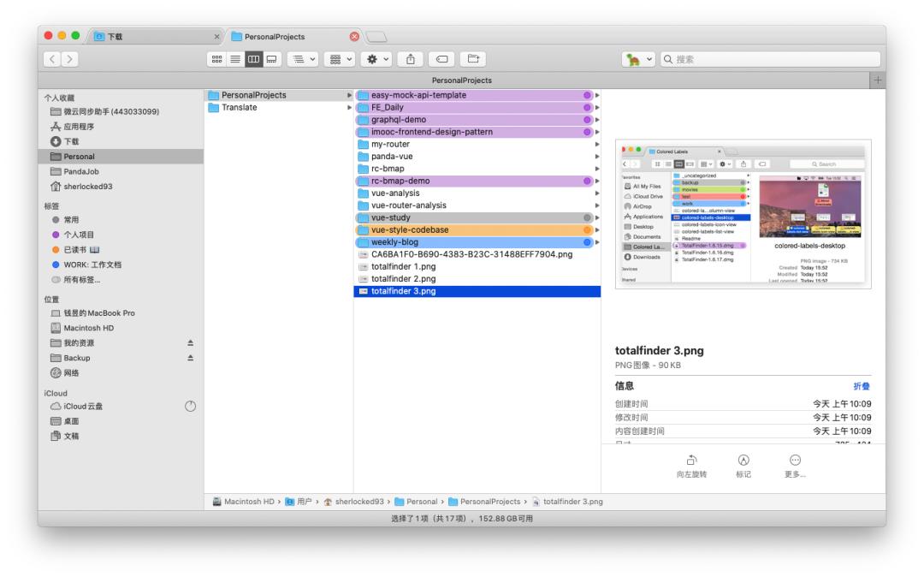Select gallery view mode
The image size is (924, 577).
tap(269, 60)
